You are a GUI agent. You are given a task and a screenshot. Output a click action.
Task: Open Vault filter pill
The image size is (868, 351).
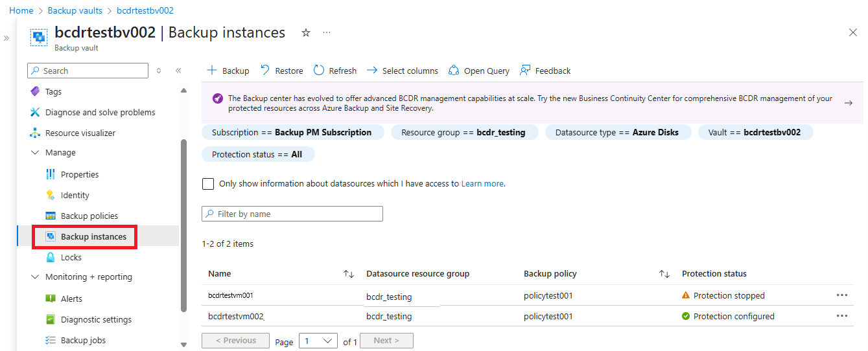(x=755, y=132)
